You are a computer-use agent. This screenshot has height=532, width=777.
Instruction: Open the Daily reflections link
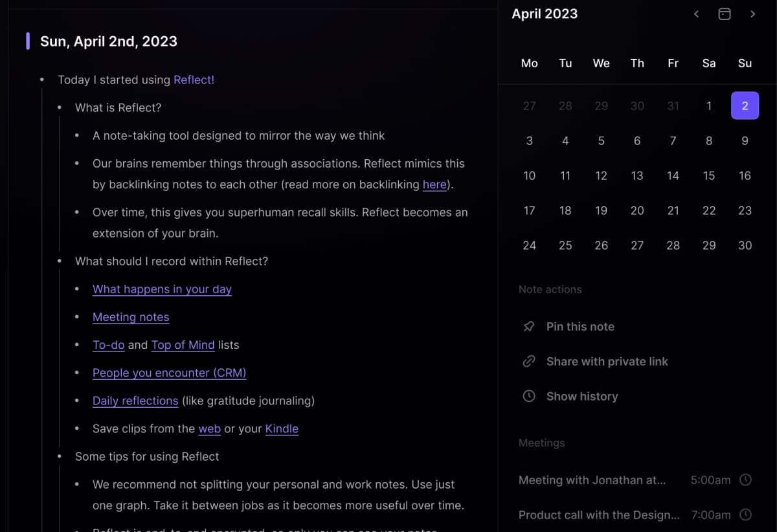coord(135,401)
